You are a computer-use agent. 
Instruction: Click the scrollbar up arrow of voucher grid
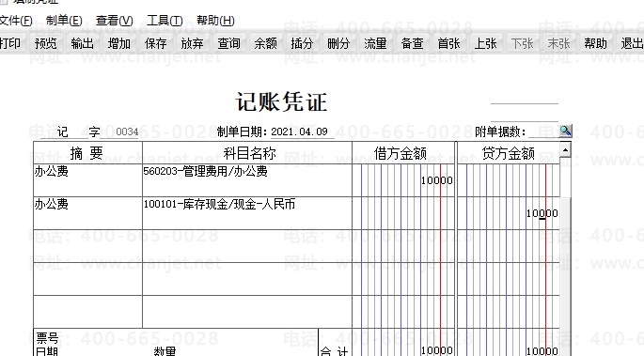coord(566,150)
